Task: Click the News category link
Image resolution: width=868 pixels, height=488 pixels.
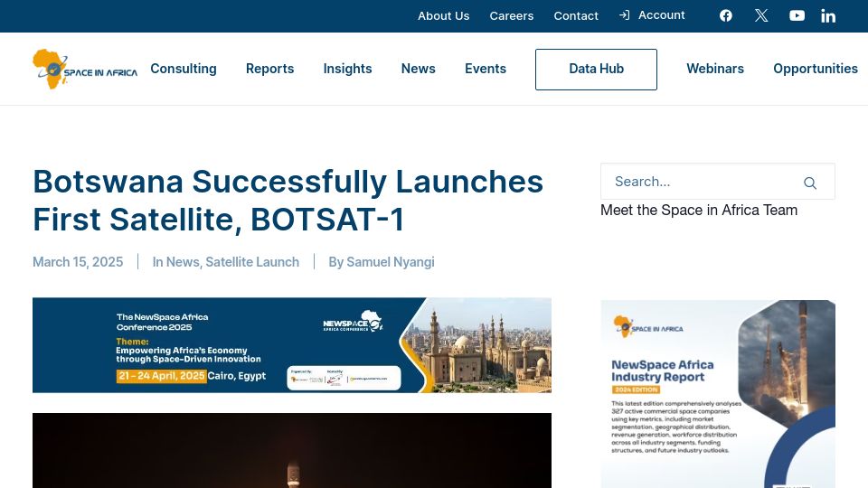Action: tap(183, 262)
